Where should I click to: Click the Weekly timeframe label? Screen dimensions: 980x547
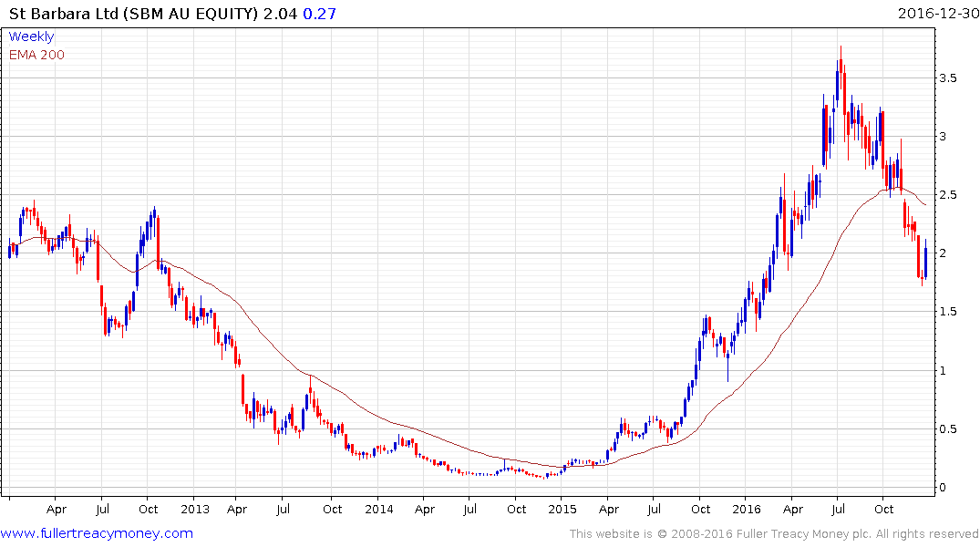click(31, 36)
